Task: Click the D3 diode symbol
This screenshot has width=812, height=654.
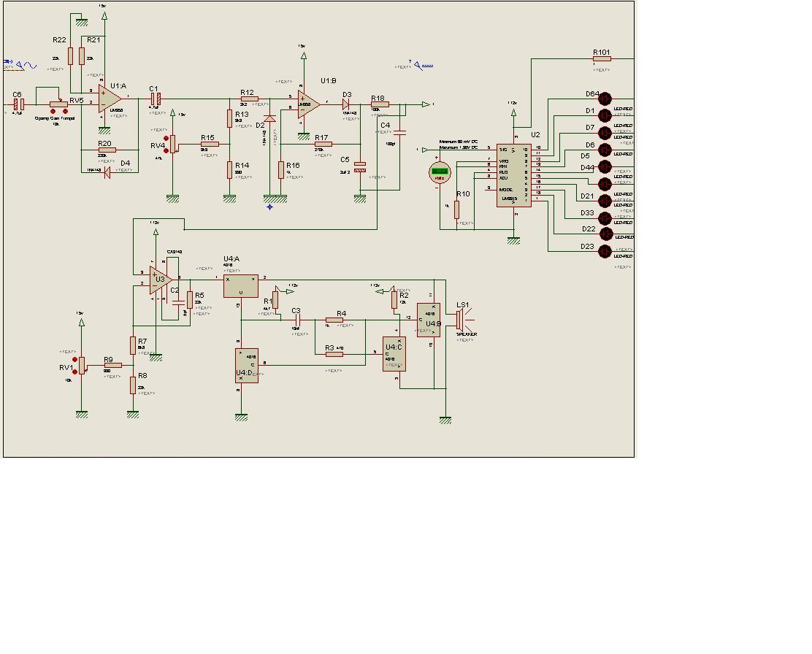Action: coord(345,104)
